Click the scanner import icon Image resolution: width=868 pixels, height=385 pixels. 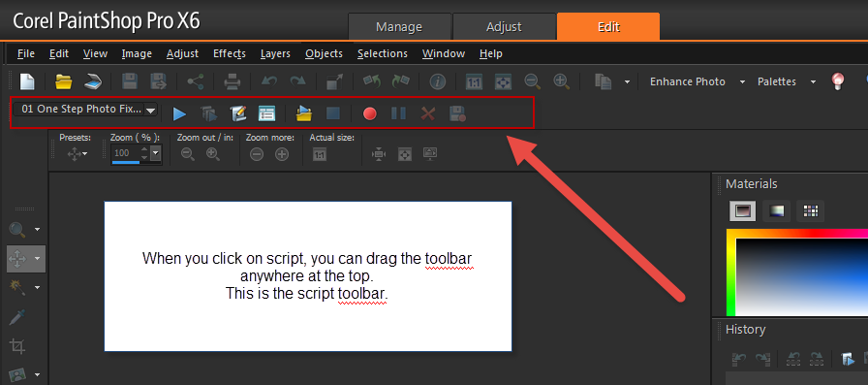(x=93, y=82)
